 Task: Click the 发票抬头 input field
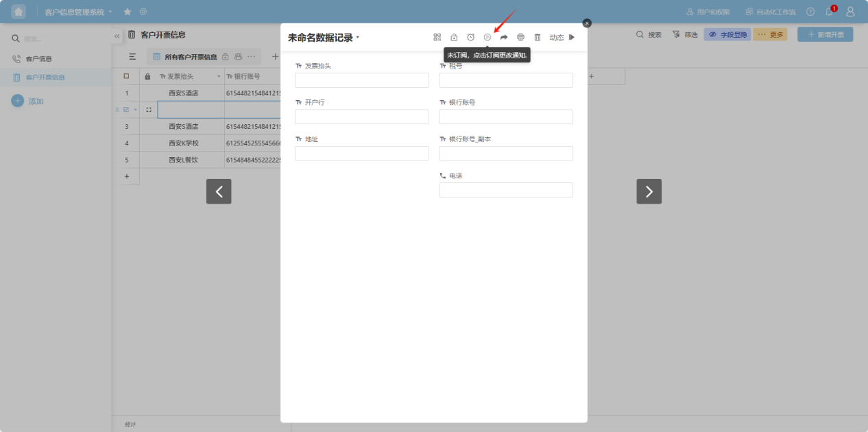point(361,80)
